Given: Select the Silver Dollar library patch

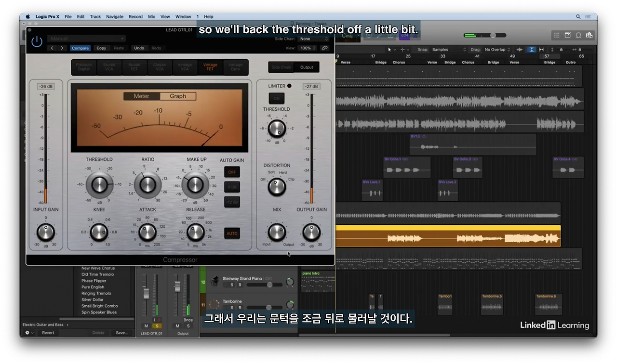Looking at the screenshot, I should 93,299.
